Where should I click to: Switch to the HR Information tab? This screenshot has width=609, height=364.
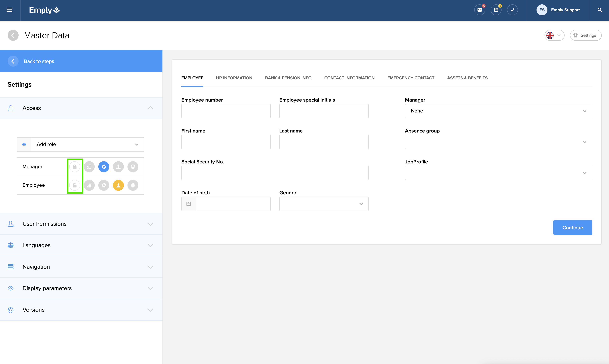pyautogui.click(x=234, y=78)
